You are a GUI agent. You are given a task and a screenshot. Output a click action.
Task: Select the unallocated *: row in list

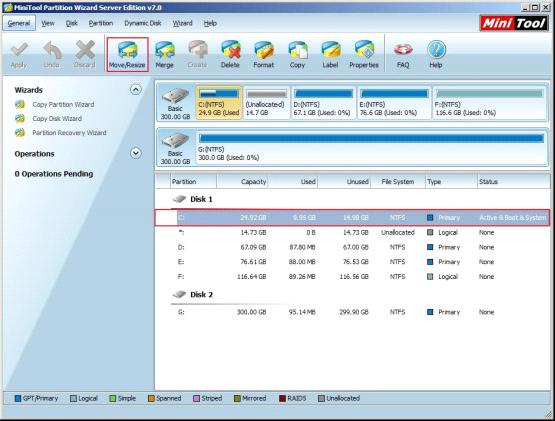point(352,232)
